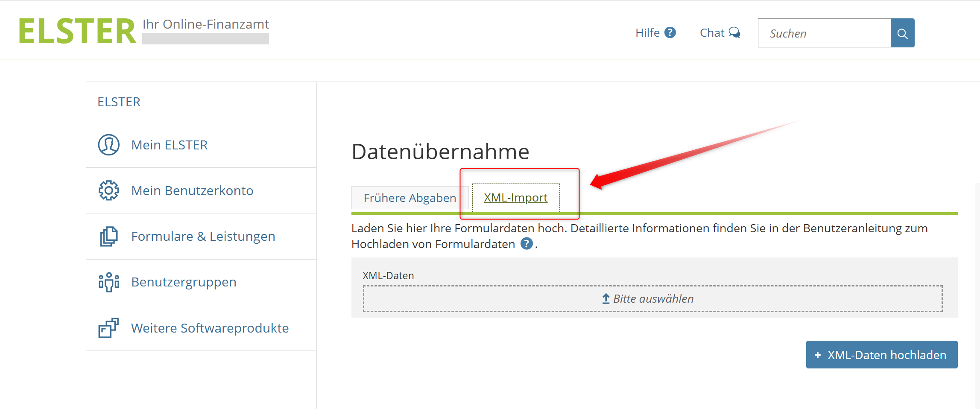Open help icon after Hochladen von Formulardaten
The width and height of the screenshot is (980, 409).
click(527, 244)
